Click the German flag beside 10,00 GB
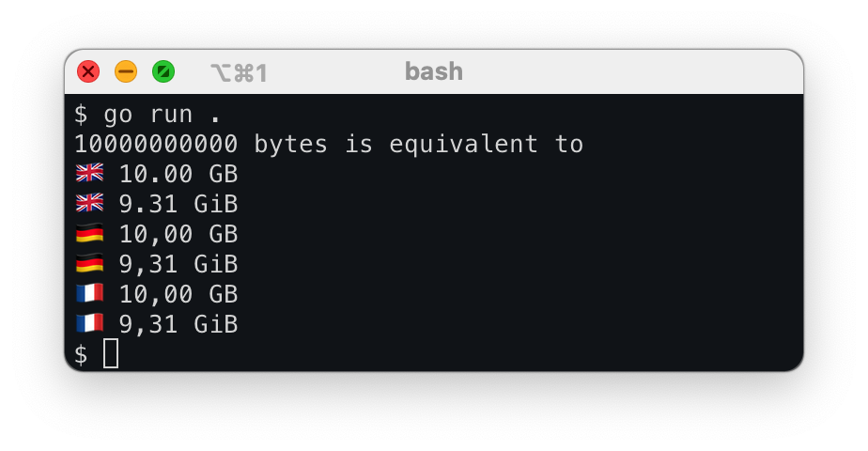868x451 pixels. [x=89, y=234]
